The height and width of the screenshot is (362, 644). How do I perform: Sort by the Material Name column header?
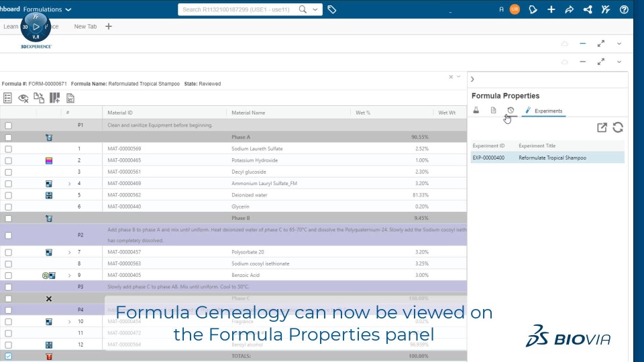point(248,113)
